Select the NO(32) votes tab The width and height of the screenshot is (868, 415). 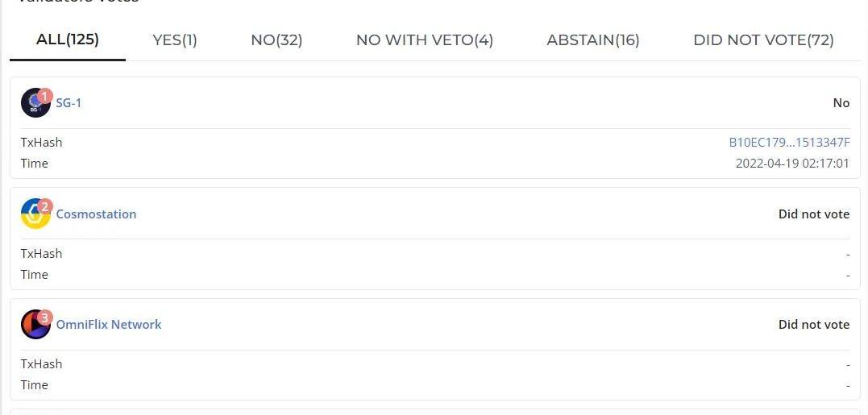(276, 39)
